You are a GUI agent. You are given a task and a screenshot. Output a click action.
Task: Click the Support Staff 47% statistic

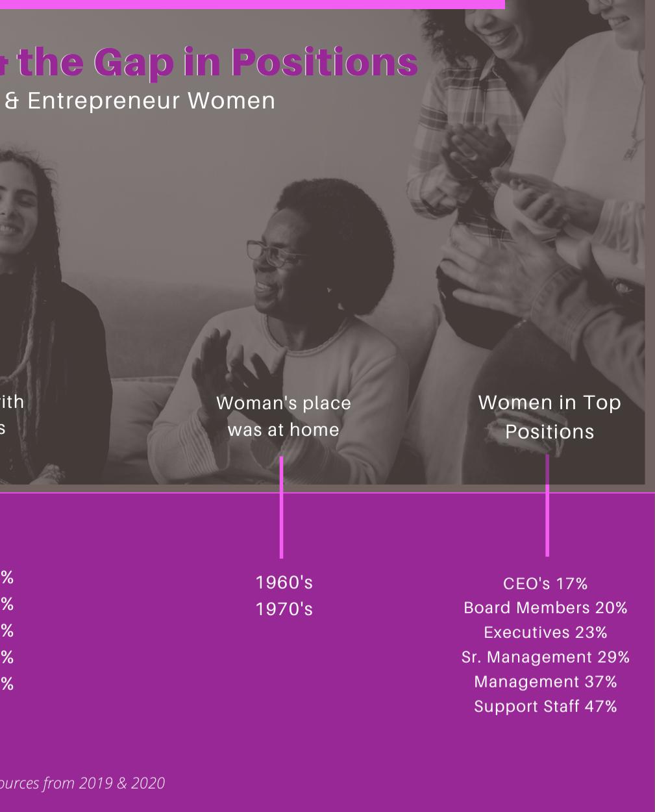point(545,707)
